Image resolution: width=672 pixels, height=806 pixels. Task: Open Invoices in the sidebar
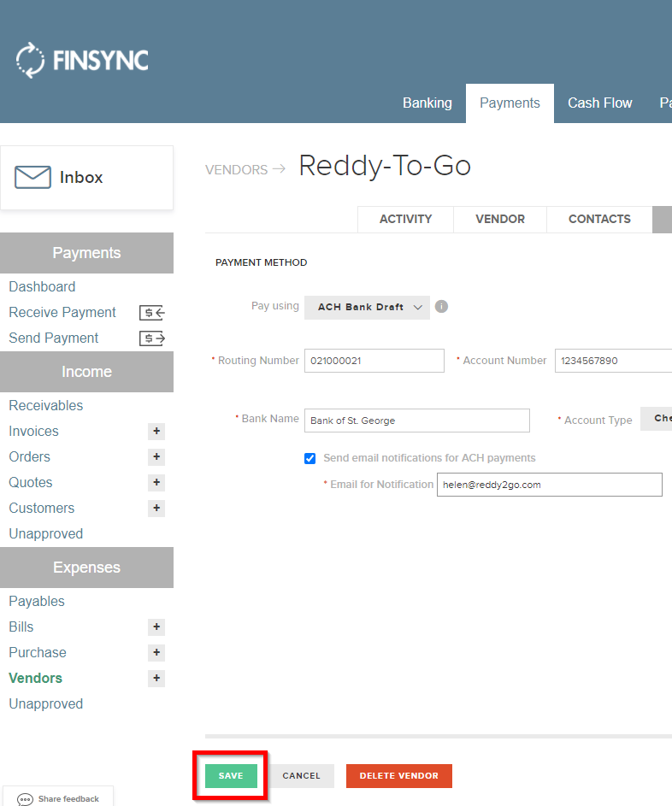[x=34, y=432]
